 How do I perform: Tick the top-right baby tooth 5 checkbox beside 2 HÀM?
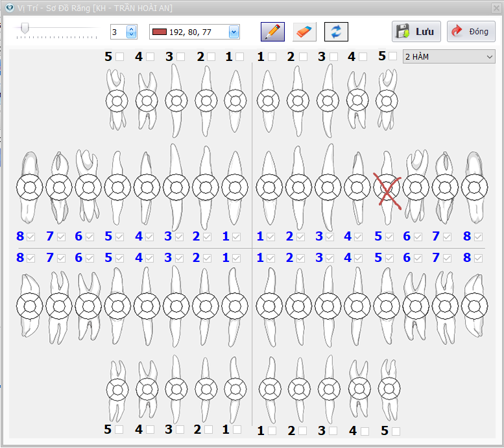[393, 56]
